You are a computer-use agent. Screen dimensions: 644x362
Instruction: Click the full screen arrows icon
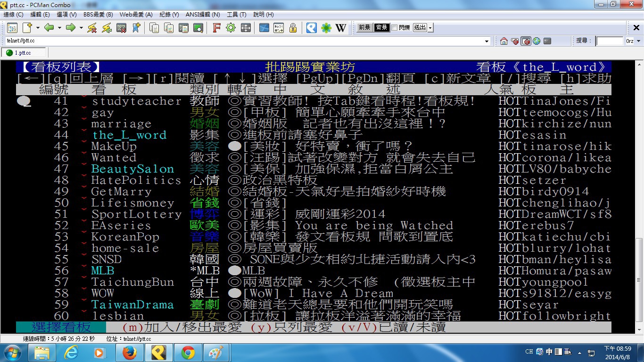pyautogui.click(x=245, y=28)
